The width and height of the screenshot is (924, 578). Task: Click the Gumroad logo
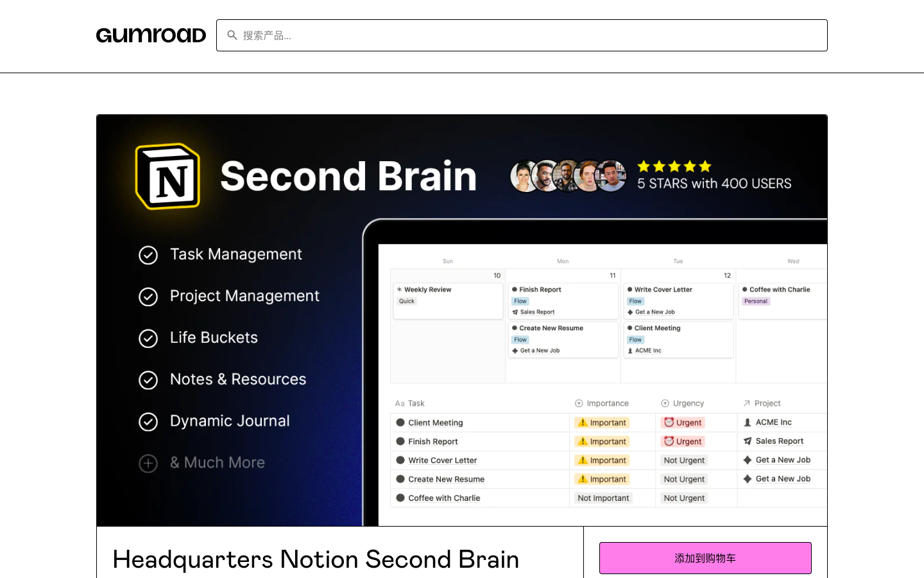[x=151, y=35]
